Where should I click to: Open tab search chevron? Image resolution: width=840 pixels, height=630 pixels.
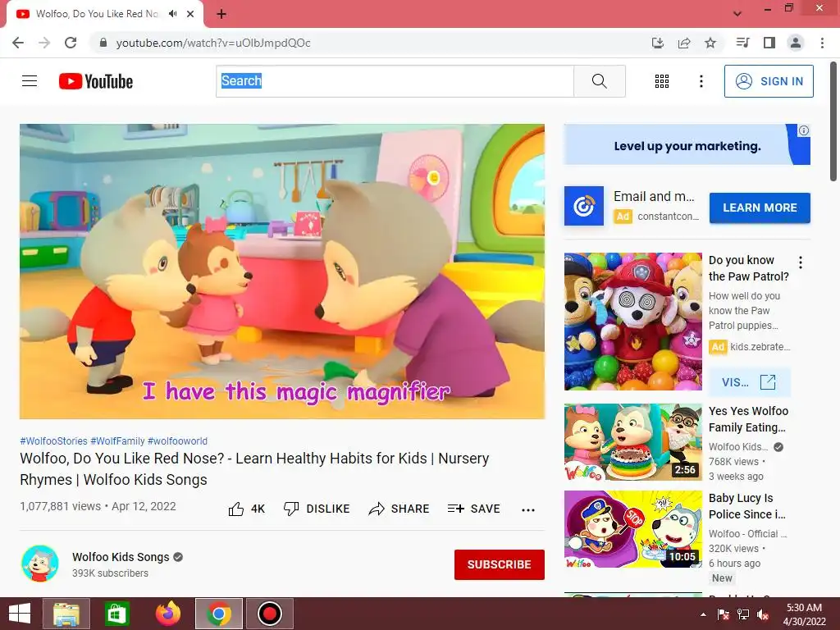(x=737, y=14)
